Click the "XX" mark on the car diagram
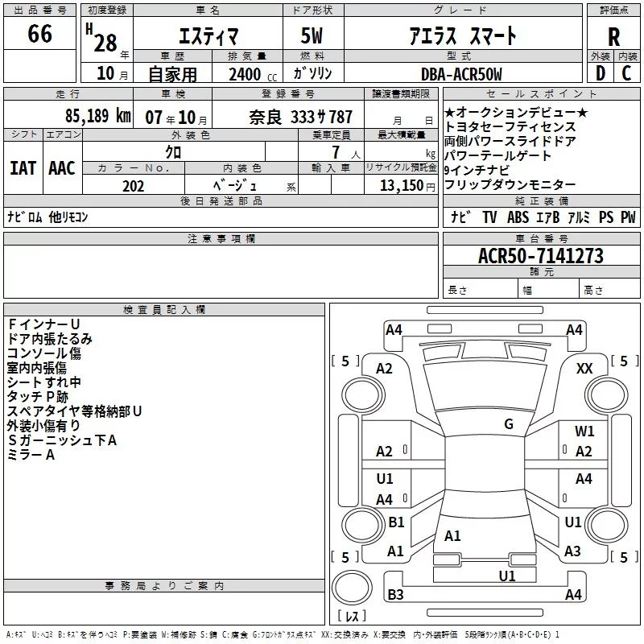The image size is (644, 644). [584, 369]
